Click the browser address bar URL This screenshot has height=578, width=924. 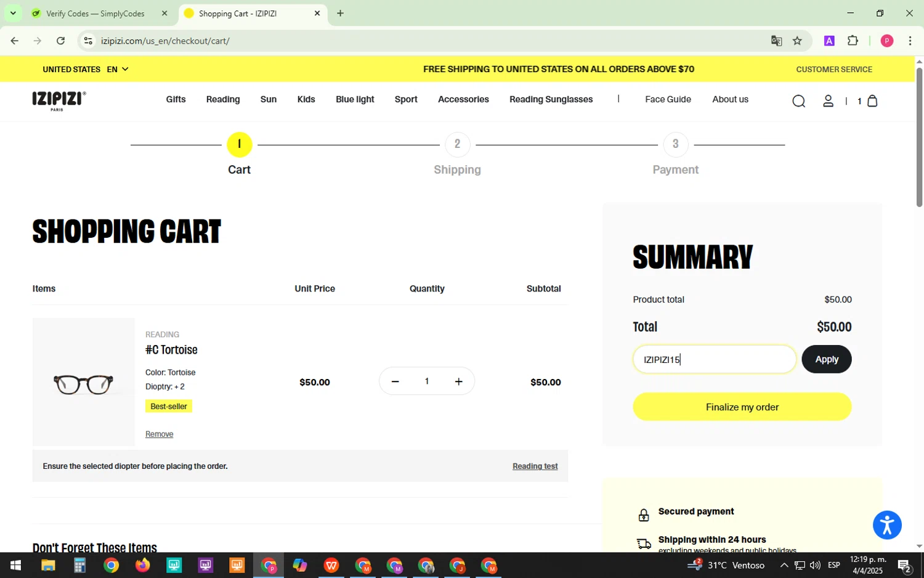click(x=165, y=41)
